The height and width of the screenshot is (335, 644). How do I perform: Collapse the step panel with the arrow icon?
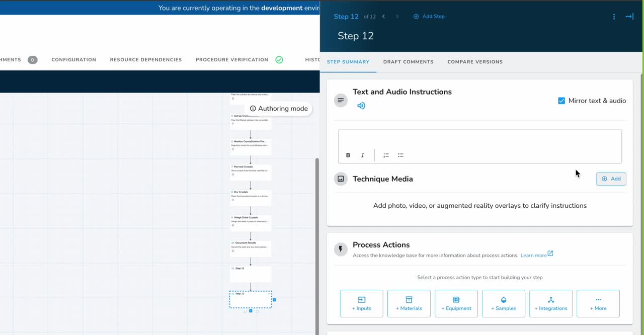point(629,17)
